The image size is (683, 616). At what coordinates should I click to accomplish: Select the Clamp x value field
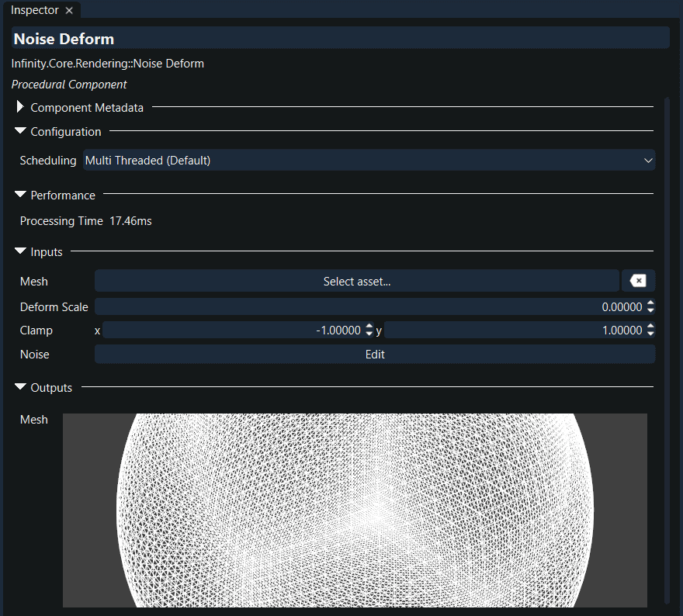[x=233, y=330]
